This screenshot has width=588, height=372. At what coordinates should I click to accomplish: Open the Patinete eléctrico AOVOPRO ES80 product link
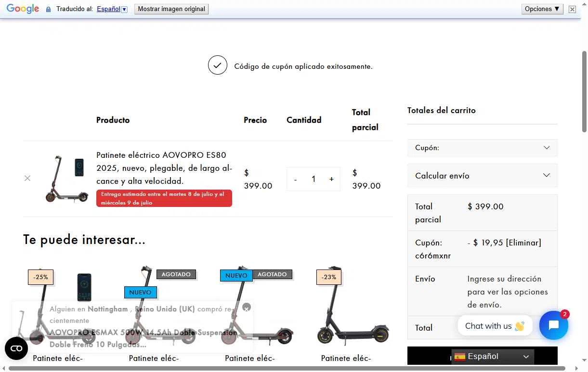pos(164,168)
